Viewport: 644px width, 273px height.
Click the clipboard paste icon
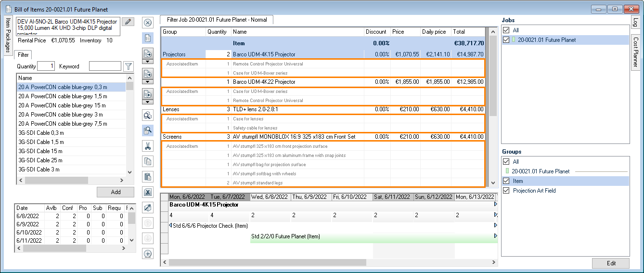click(x=148, y=177)
